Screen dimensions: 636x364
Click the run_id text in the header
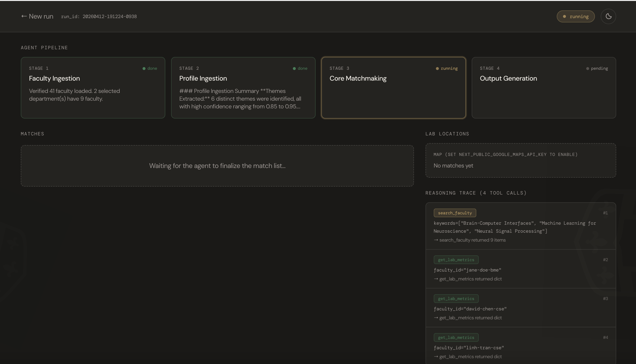(99, 16)
